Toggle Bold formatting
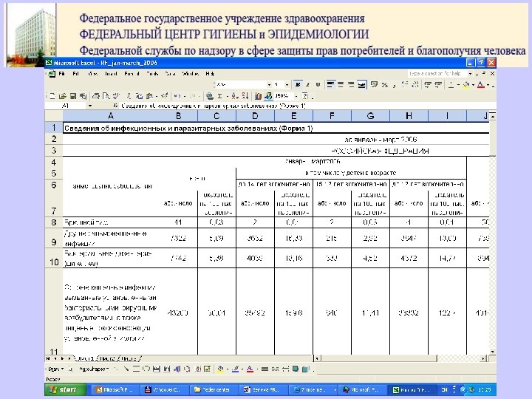 (298, 84)
